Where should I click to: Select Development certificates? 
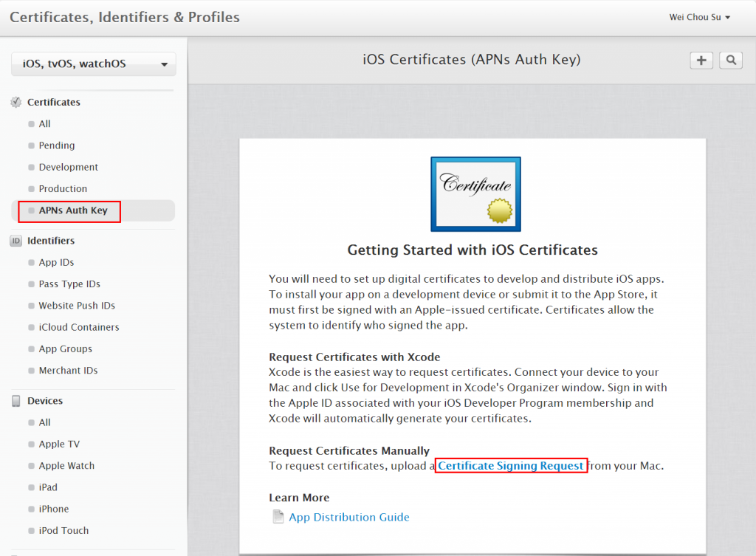(68, 167)
